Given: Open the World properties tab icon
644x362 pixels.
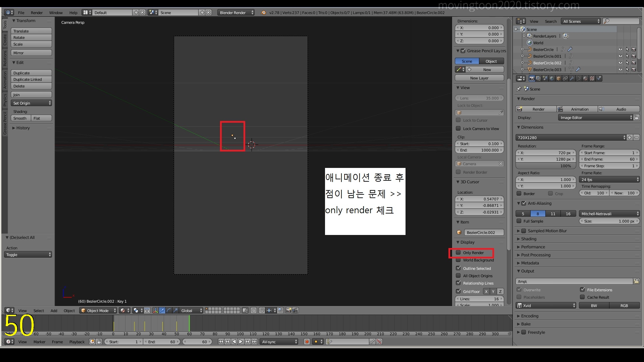Looking at the screenshot, I should 552,78.
